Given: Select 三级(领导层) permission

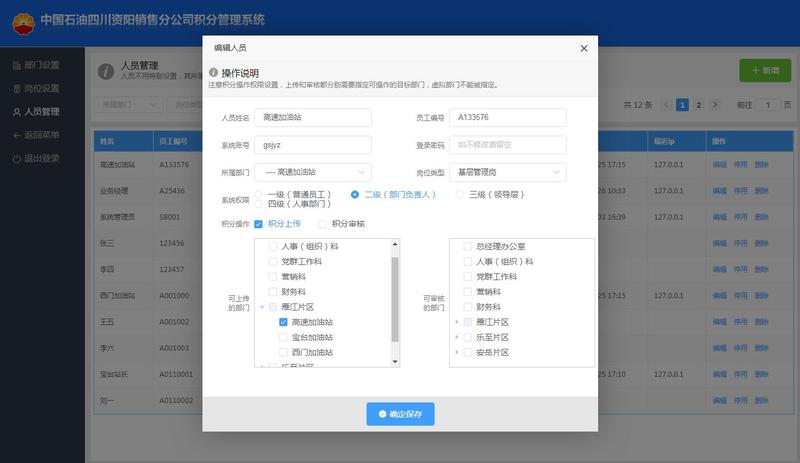Looking at the screenshot, I should coord(460,194).
